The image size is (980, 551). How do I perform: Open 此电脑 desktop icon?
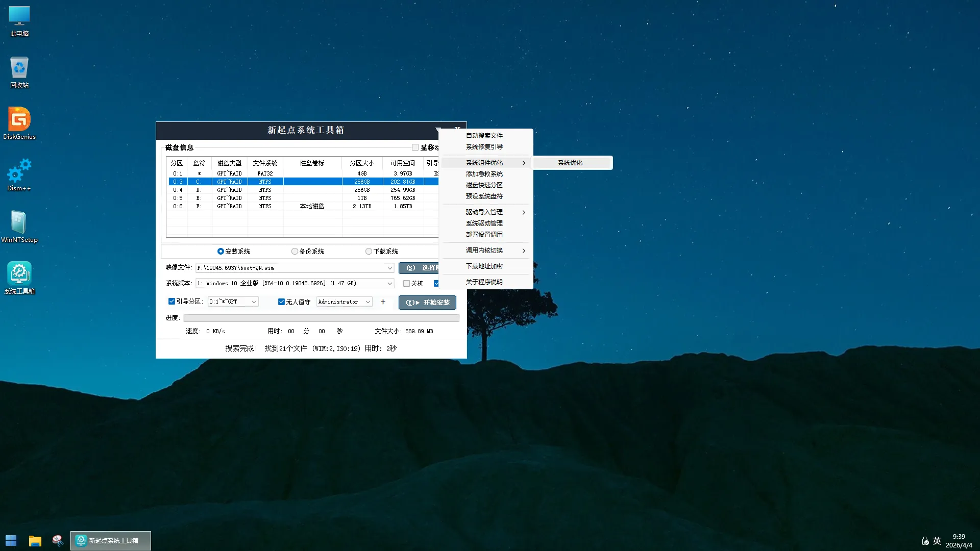point(19,17)
